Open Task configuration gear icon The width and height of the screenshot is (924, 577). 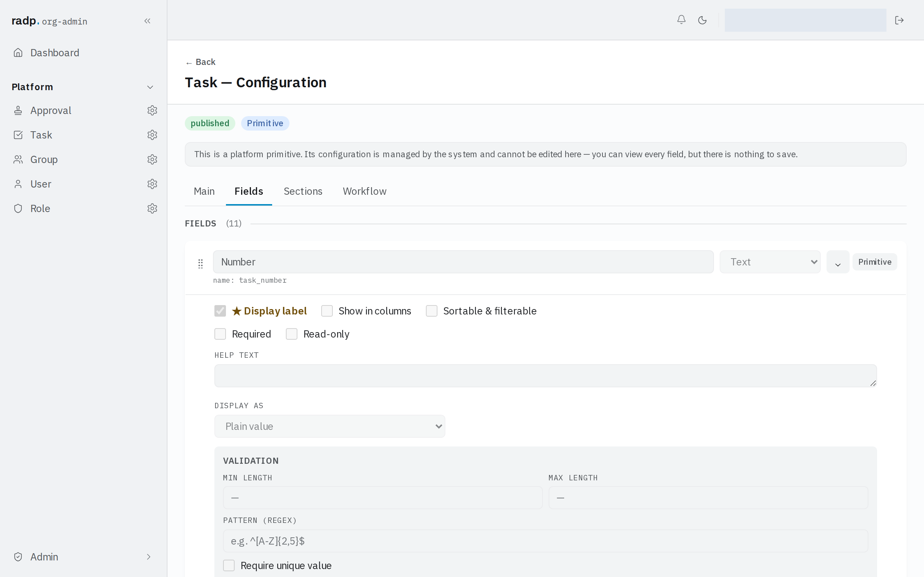pyautogui.click(x=152, y=135)
